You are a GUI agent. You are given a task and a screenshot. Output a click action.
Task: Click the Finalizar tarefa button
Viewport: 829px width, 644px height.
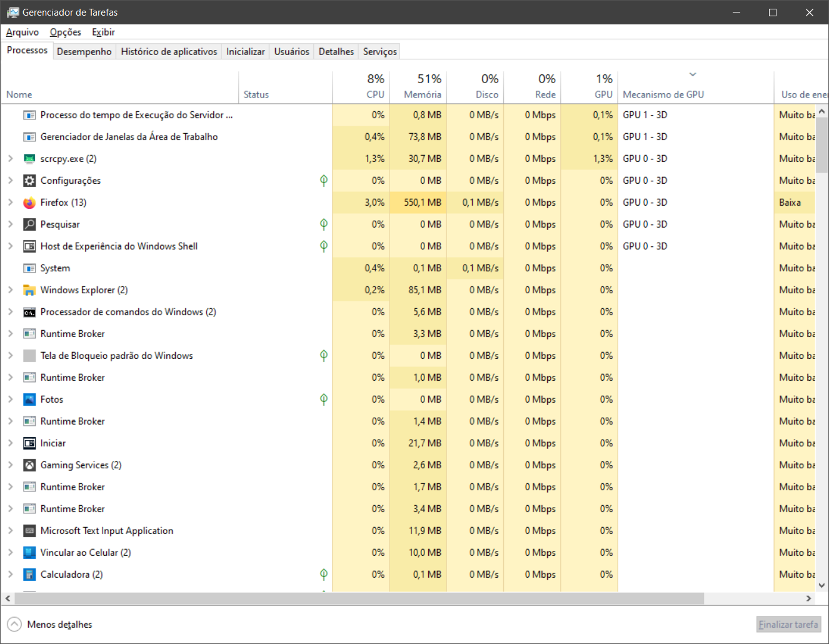(x=788, y=625)
